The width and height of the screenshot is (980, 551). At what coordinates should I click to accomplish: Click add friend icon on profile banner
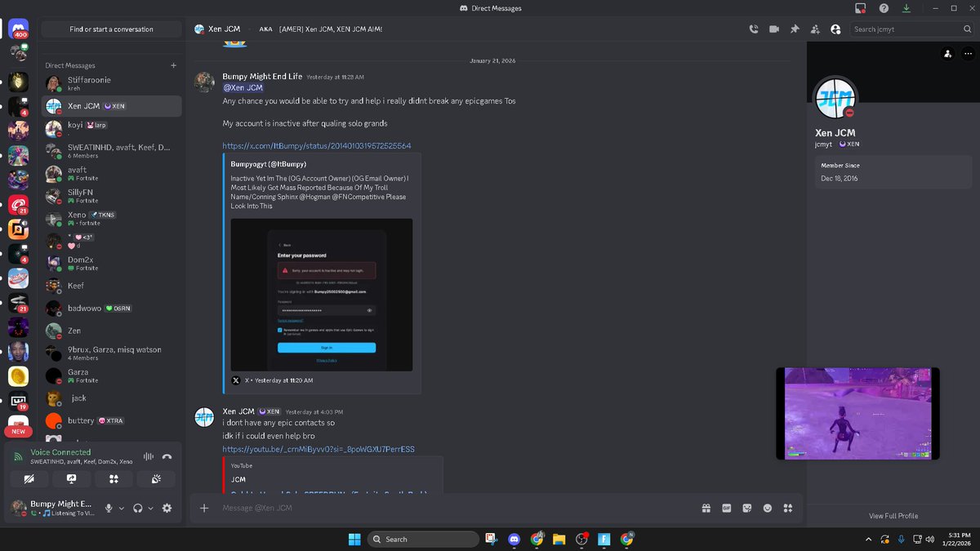click(x=947, y=54)
